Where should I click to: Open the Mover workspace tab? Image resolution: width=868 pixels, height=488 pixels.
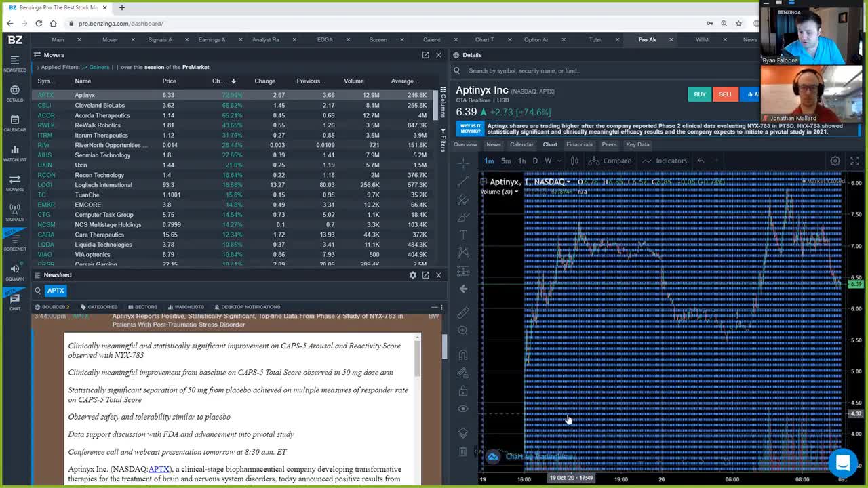coord(110,39)
